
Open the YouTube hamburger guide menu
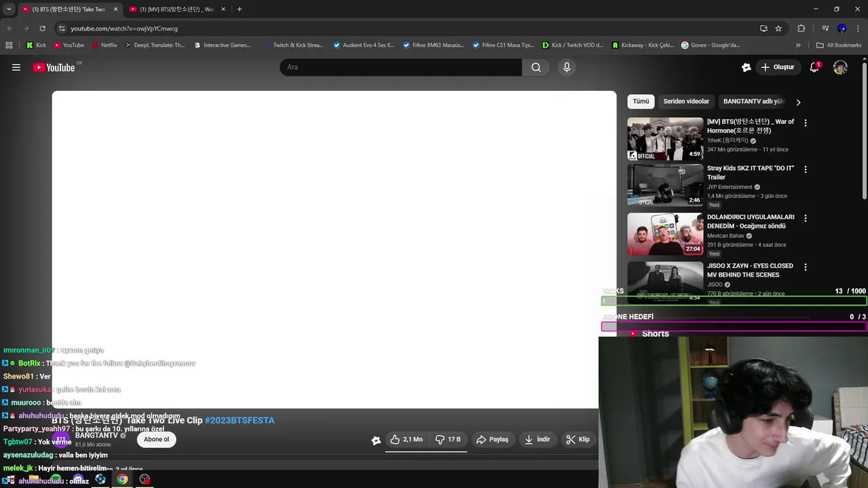16,67
